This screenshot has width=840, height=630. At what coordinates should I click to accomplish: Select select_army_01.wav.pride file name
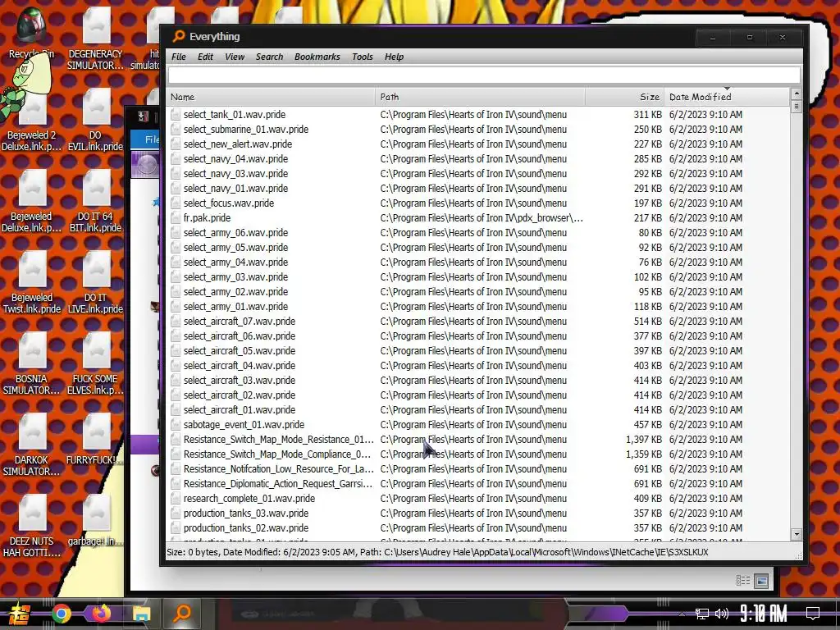[235, 307]
